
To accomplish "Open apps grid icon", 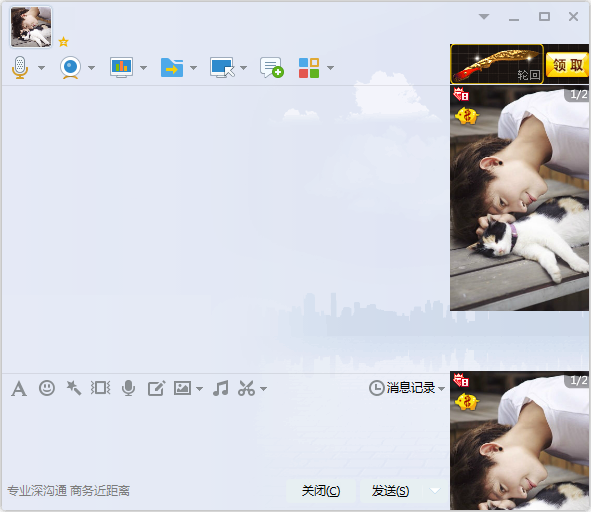I will pyautogui.click(x=309, y=68).
